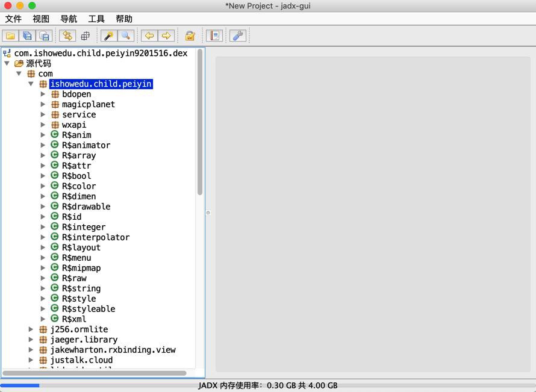Click the package icon beside jaeger.library

[43, 340]
